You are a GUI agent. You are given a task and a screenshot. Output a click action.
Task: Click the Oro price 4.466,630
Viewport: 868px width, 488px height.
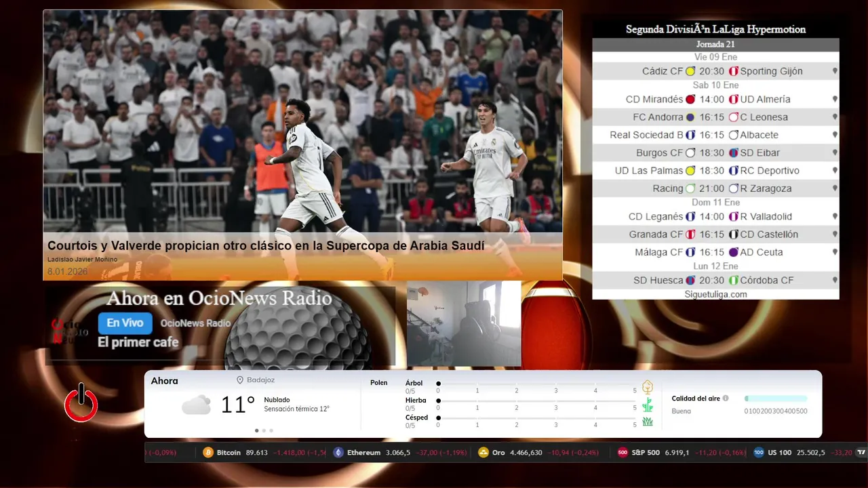coord(526,452)
